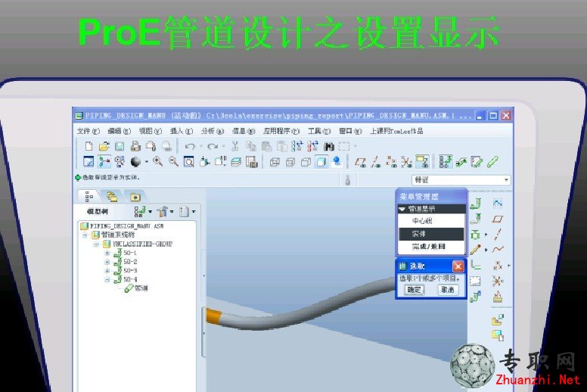Close the 选取 dialog
Screen dimensions: 587x392
(458, 266)
